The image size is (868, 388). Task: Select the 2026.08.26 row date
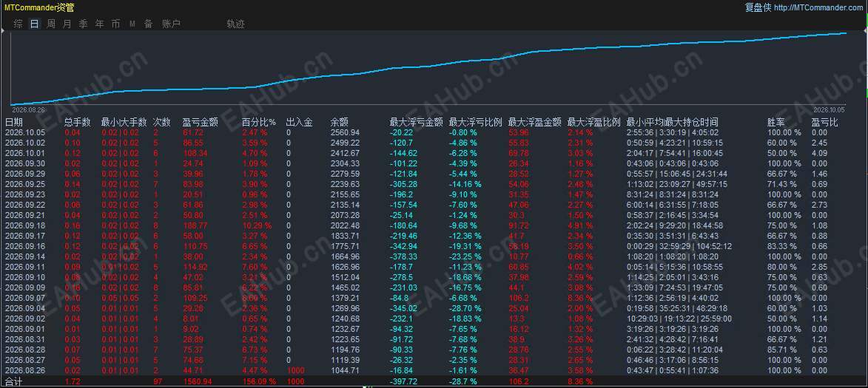tap(22, 370)
